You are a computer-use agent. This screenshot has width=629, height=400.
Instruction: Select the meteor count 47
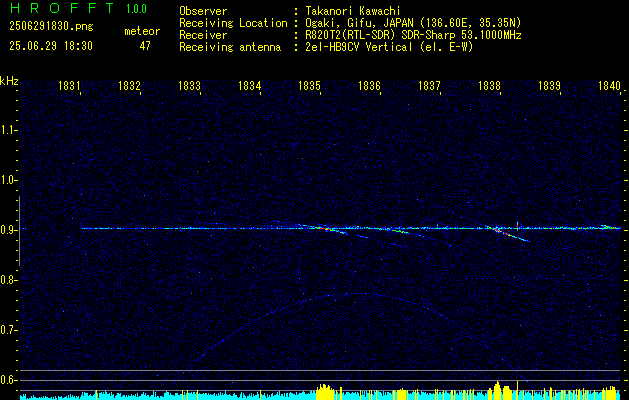[145, 46]
